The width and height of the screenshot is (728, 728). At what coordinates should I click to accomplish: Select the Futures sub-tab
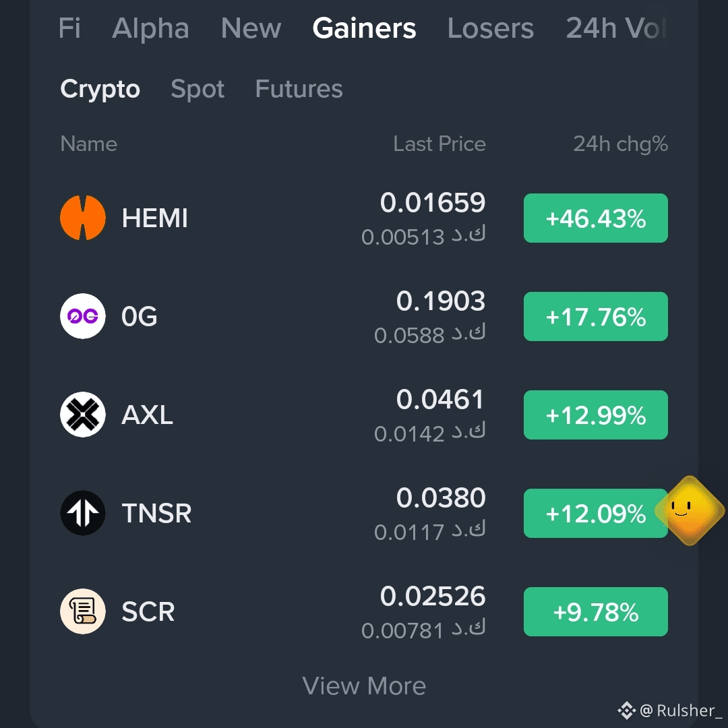click(x=299, y=89)
